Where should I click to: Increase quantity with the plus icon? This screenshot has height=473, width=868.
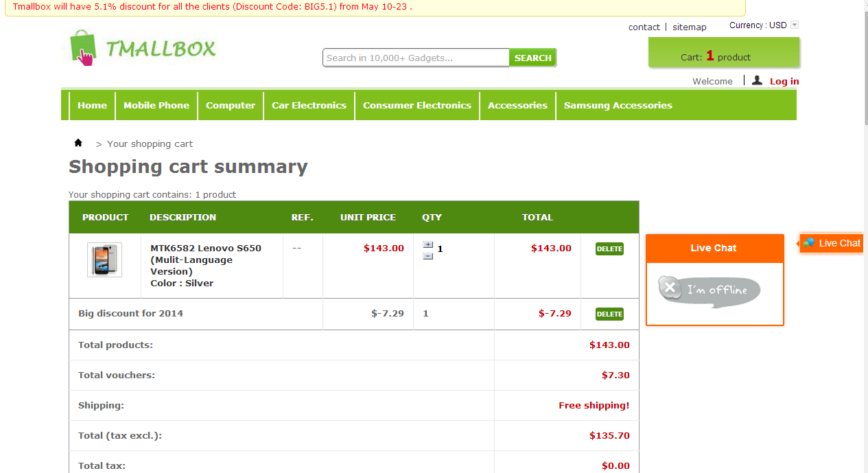coord(428,244)
